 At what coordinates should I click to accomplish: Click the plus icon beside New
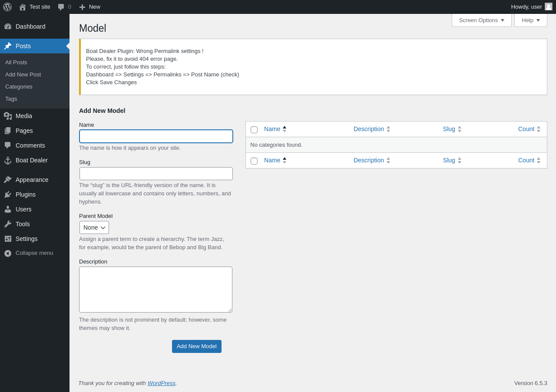point(82,7)
